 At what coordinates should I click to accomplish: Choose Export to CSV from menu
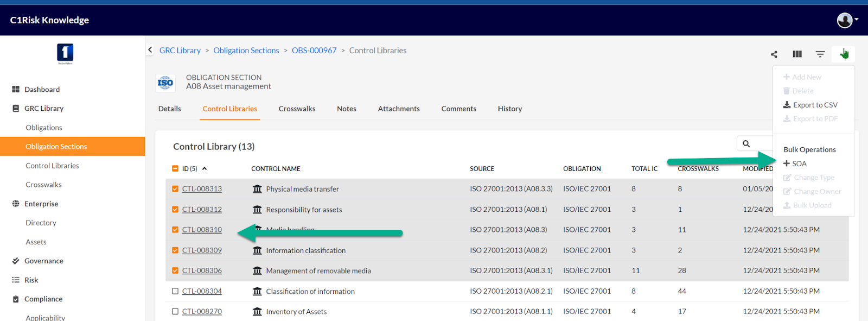pyautogui.click(x=810, y=105)
